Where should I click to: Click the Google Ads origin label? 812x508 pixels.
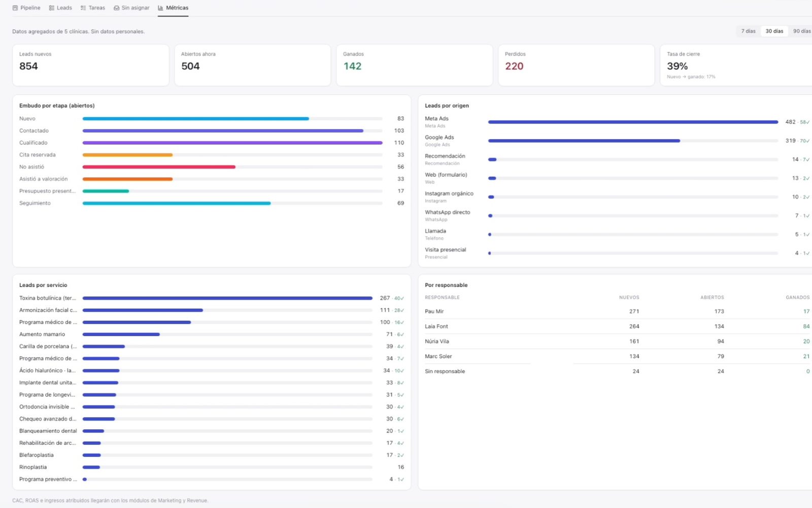point(439,138)
